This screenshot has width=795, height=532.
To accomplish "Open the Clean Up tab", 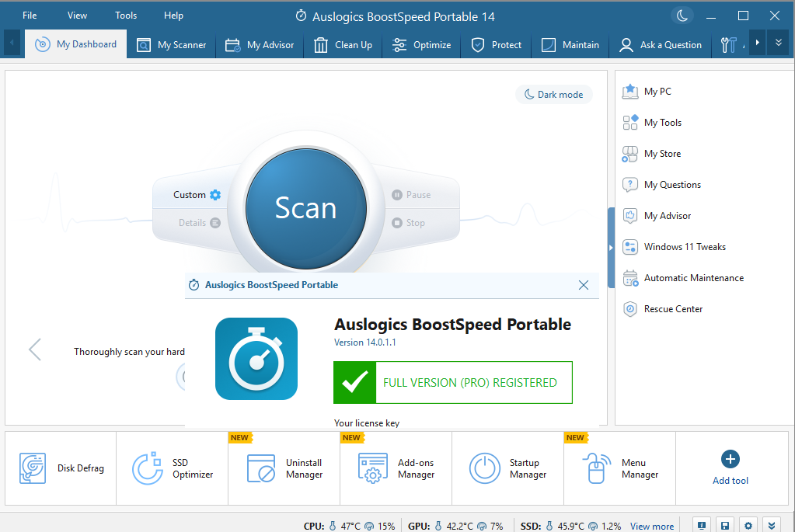I will click(343, 45).
